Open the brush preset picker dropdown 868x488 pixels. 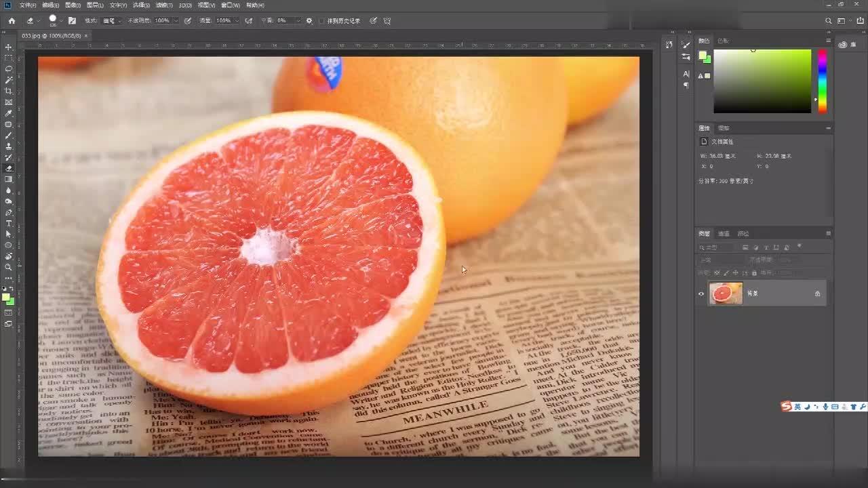[x=61, y=20]
